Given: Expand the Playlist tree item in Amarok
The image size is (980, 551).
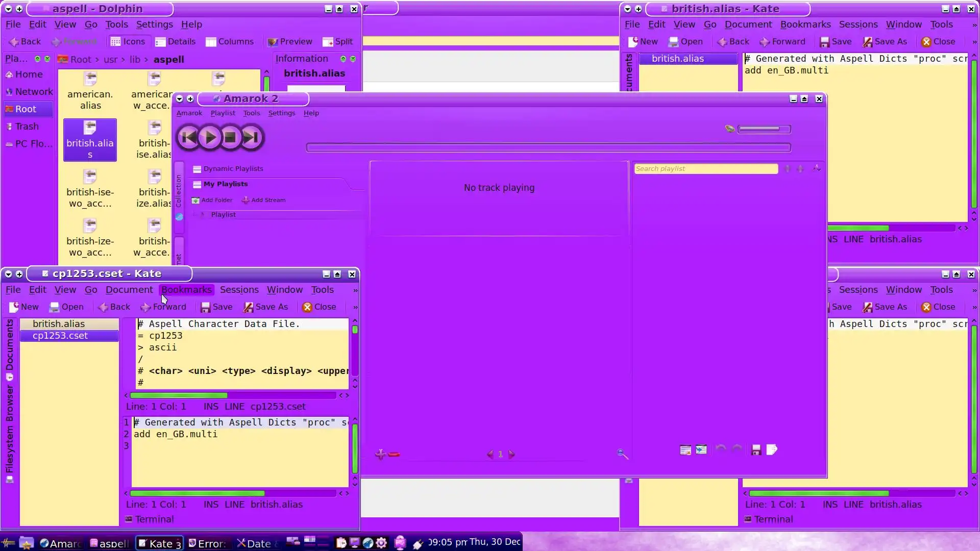Looking at the screenshot, I should (202, 214).
